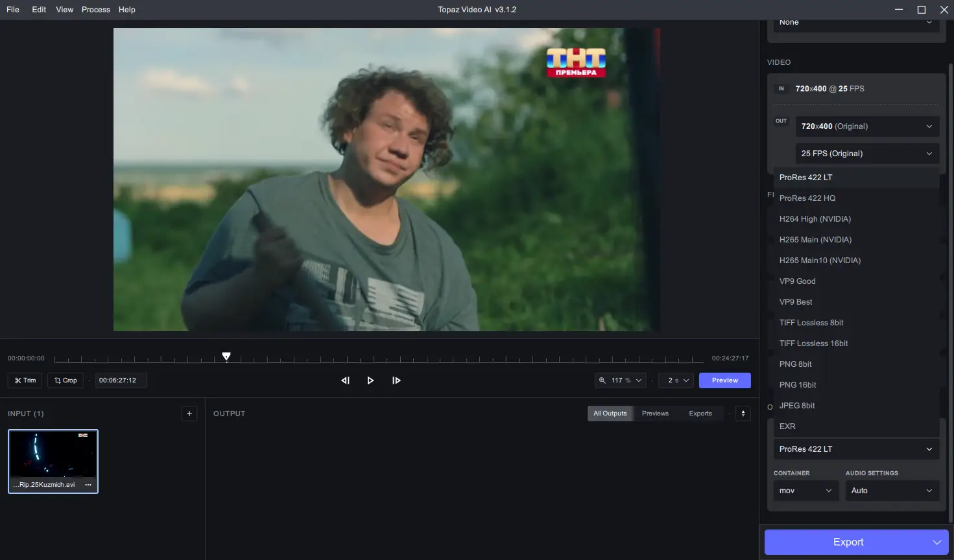Viewport: 954px width, 560px height.
Task: Play the video preview
Action: point(370,380)
